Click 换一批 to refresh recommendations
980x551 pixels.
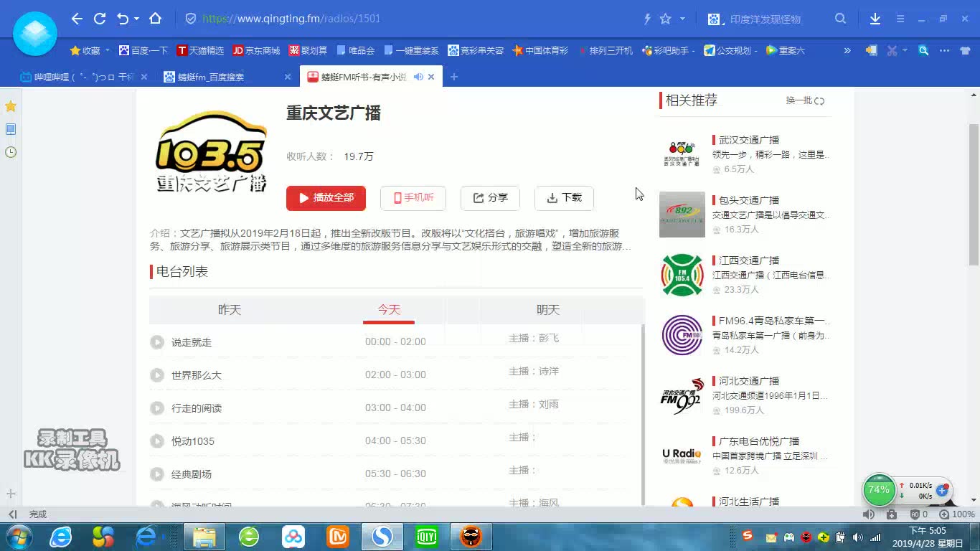coord(805,100)
